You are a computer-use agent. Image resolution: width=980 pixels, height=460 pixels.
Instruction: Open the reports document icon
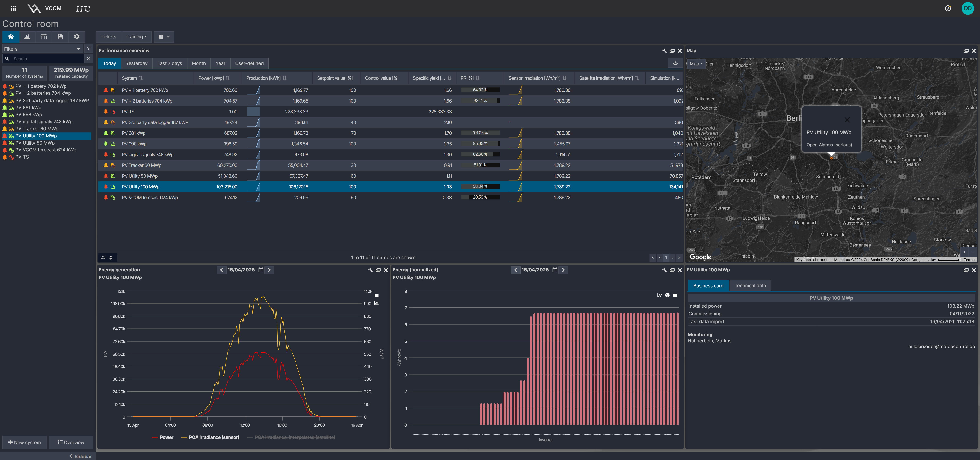60,37
